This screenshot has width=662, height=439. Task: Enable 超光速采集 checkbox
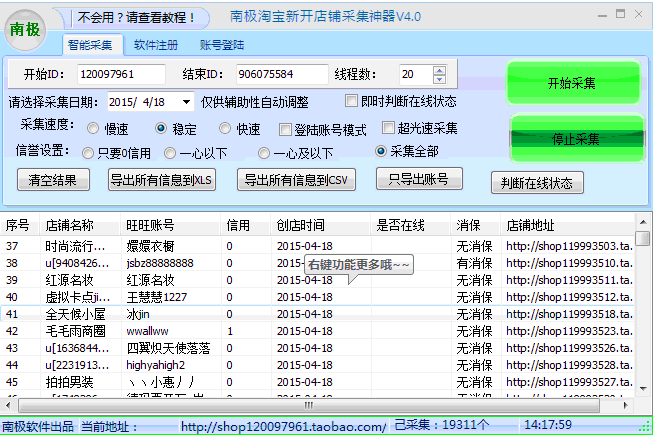coord(389,128)
